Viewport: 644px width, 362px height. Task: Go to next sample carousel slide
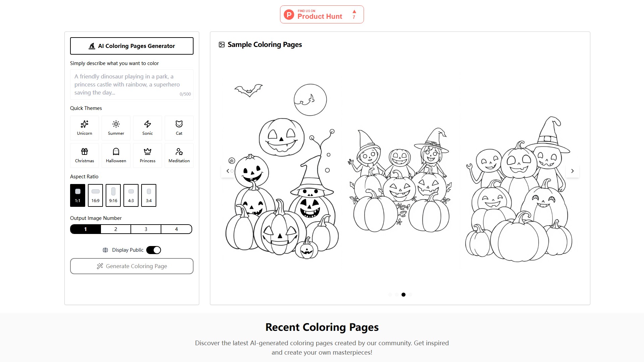tap(572, 171)
